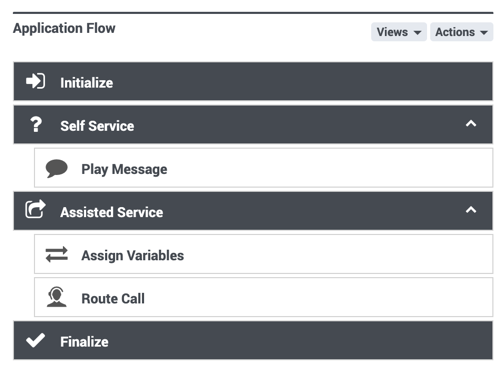Select the Assisted Service phase label
Viewport: 500px width, 370px height.
[112, 212]
